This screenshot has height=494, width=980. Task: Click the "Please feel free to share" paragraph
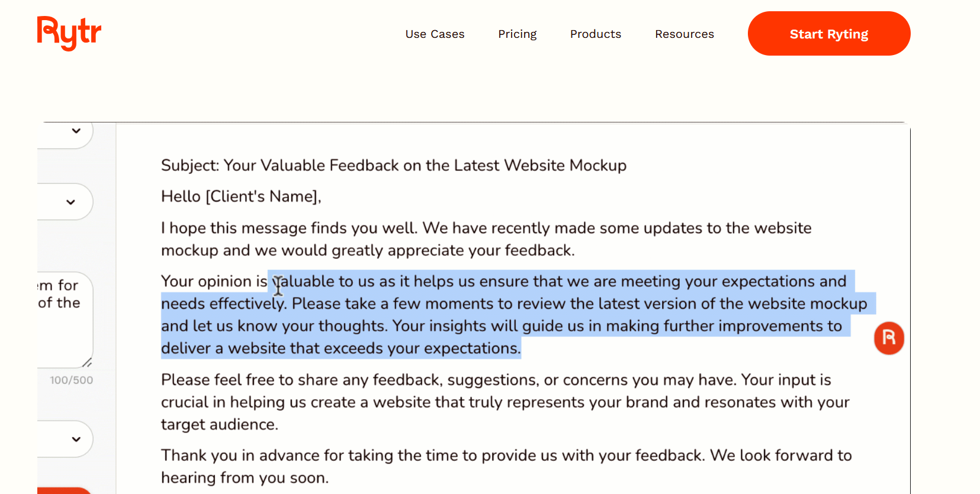503,402
